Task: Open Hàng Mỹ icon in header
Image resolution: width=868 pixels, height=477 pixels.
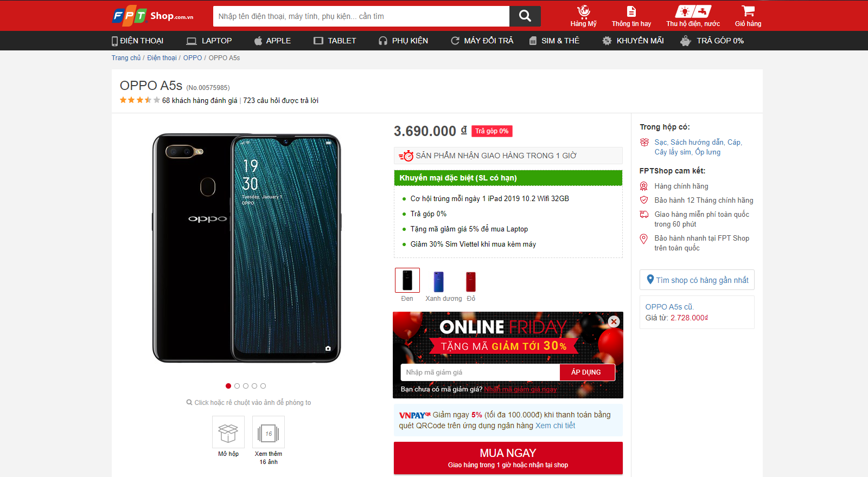Action: 583,16
